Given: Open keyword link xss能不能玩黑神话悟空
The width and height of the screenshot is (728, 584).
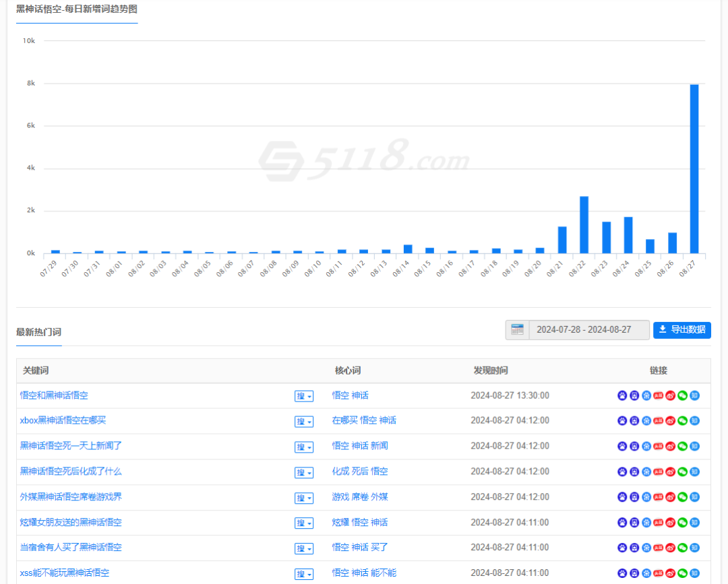Looking at the screenshot, I should [65, 573].
